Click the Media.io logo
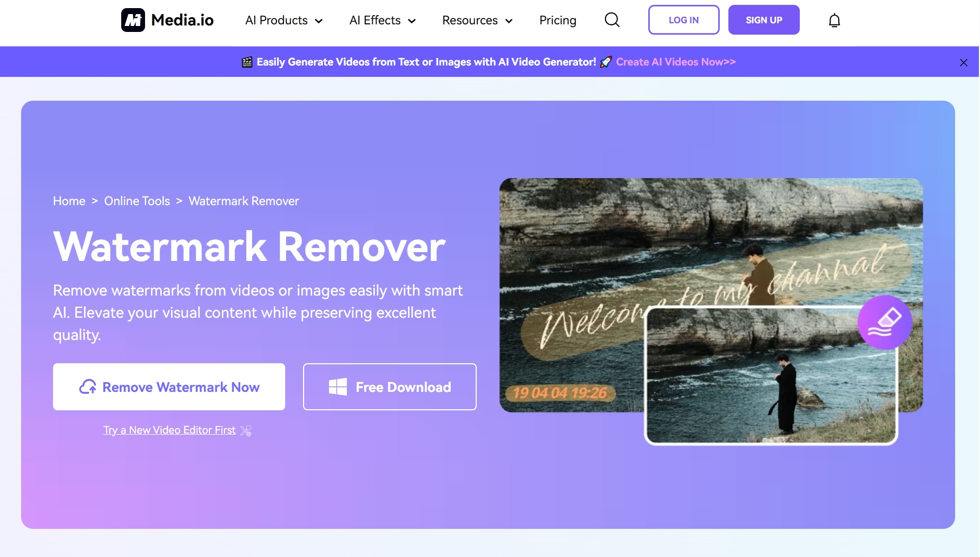The width and height of the screenshot is (980, 557). pyautogui.click(x=167, y=19)
